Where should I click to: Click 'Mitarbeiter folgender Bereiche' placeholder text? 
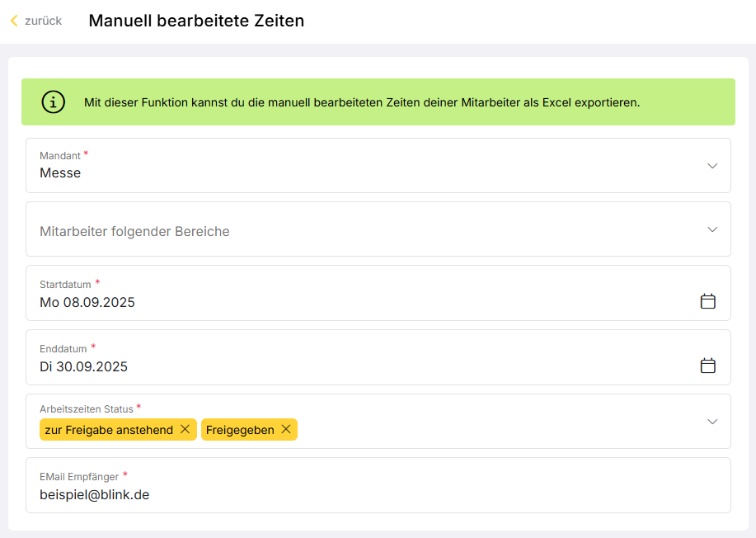coord(134,232)
